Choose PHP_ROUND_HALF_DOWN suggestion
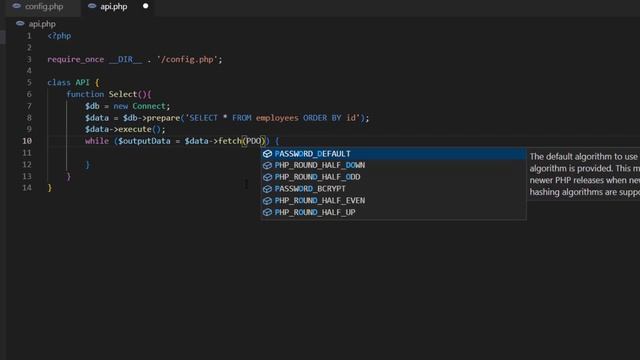640x360 pixels. click(393, 165)
